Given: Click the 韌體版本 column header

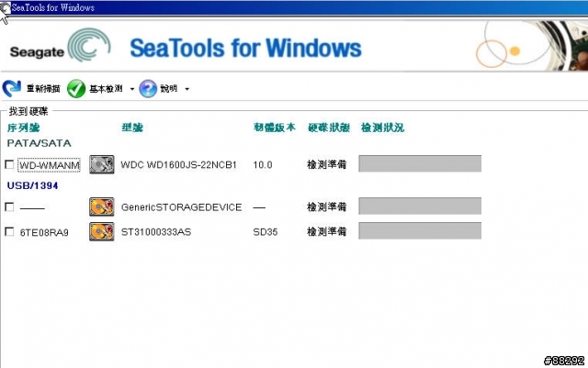Looking at the screenshot, I should tap(275, 128).
